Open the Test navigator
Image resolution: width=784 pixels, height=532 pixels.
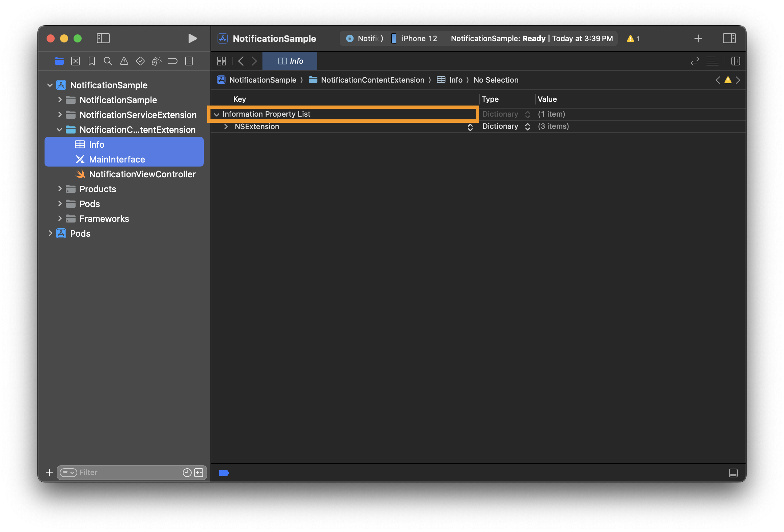click(x=140, y=61)
